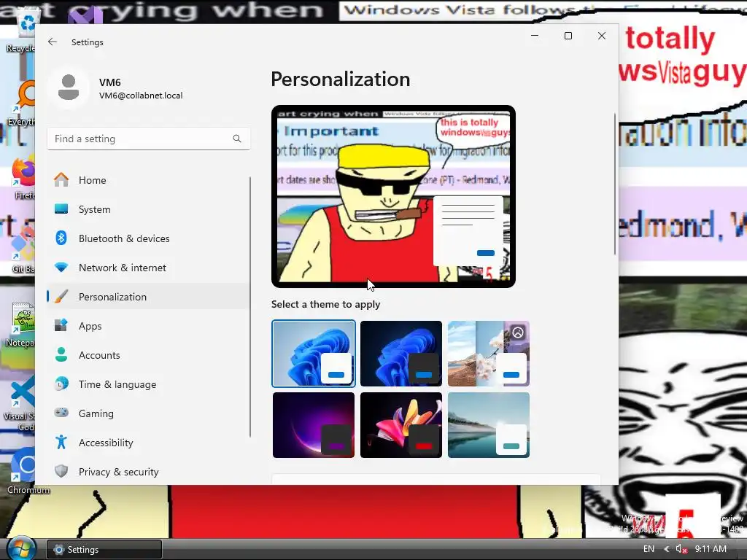Click the search magnifier icon in Find a setting

237,139
